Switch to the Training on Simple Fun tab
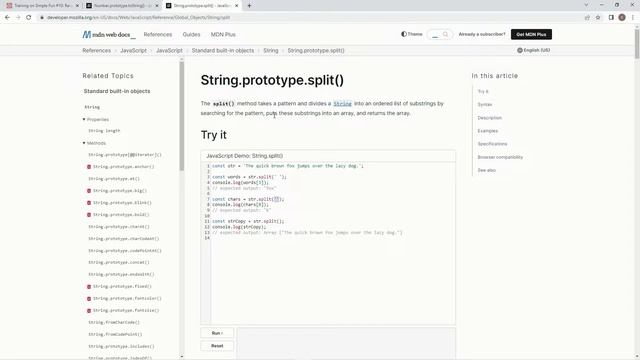 click(41, 6)
